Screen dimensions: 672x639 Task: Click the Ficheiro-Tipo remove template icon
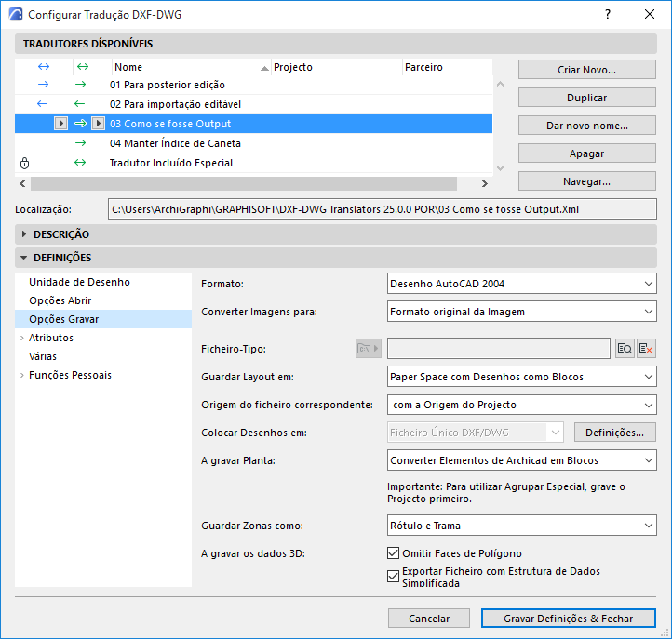(x=646, y=349)
